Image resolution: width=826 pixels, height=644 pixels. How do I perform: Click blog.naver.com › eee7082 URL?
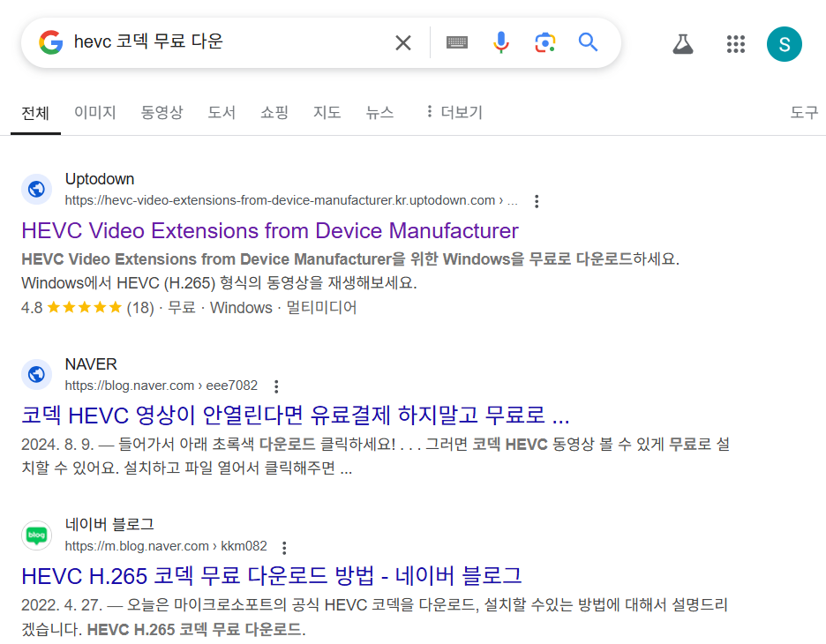point(161,386)
